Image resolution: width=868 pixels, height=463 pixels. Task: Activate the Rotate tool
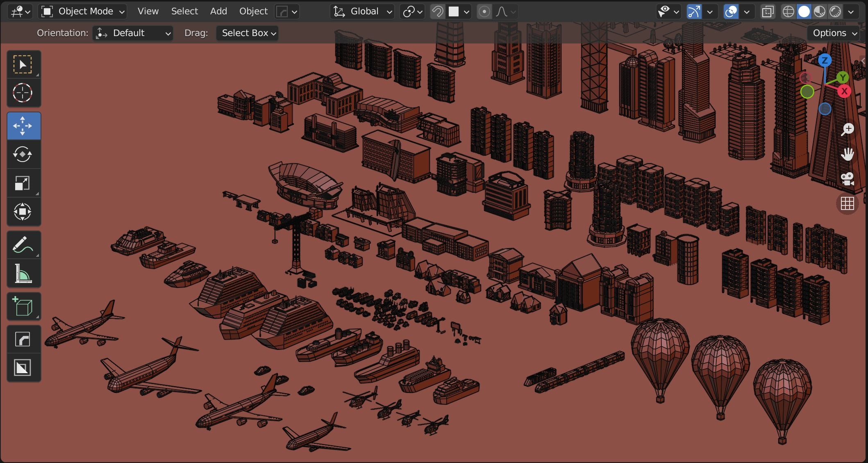point(23,155)
